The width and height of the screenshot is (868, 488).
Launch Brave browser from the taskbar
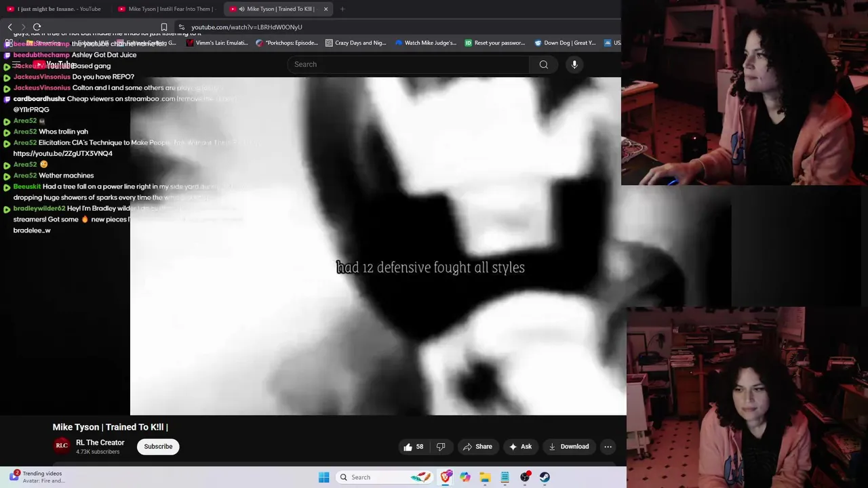(x=446, y=477)
